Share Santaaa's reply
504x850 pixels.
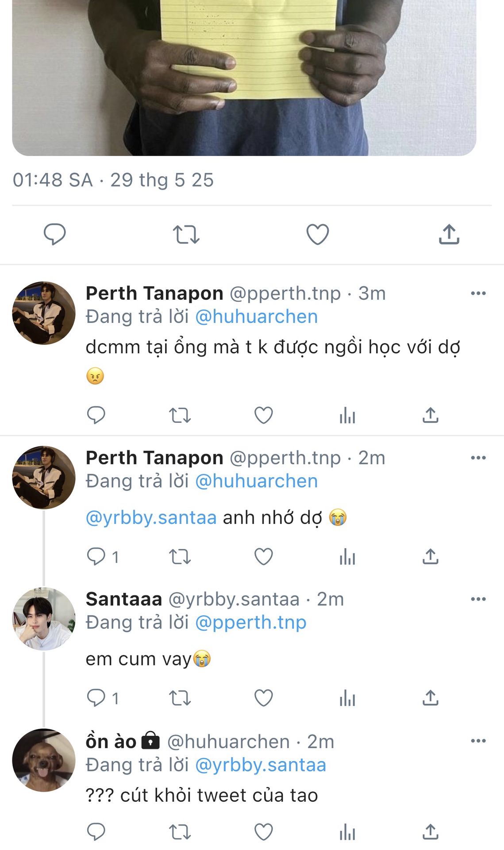click(430, 698)
